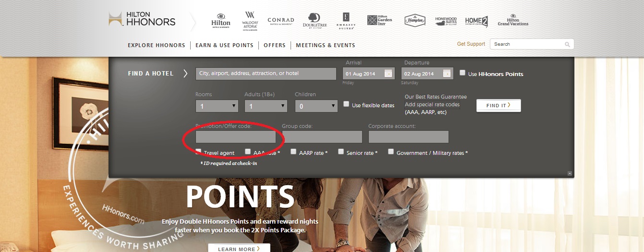Viewport: 644px width, 252px height.
Task: Select the Earn & Use Points menu
Action: (x=224, y=45)
